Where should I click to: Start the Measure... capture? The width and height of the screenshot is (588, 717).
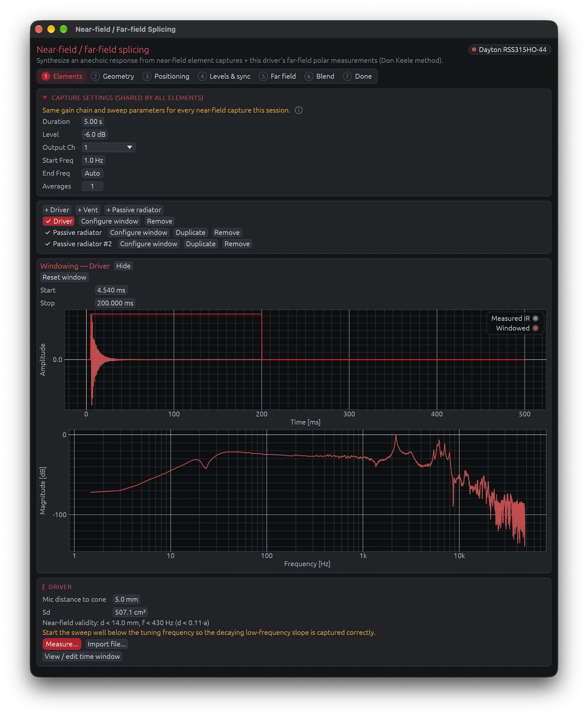pos(62,644)
